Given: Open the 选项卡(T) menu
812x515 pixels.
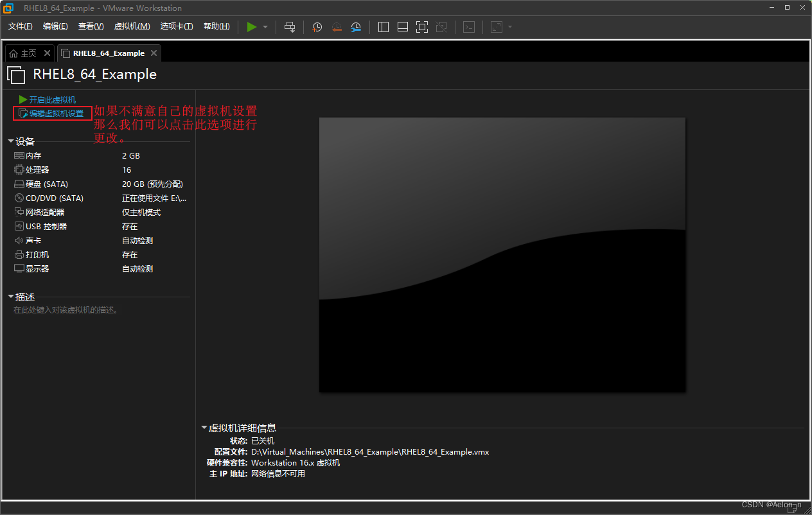Looking at the screenshot, I should click(x=177, y=26).
